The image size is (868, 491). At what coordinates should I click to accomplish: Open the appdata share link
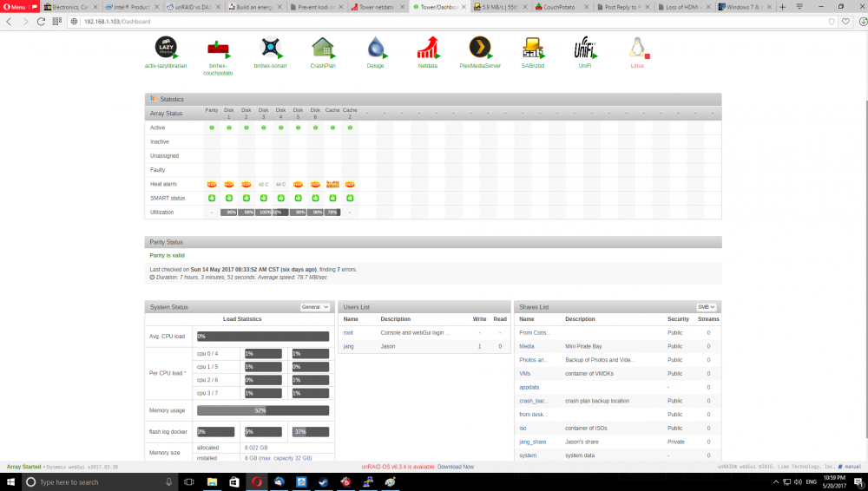coord(529,388)
